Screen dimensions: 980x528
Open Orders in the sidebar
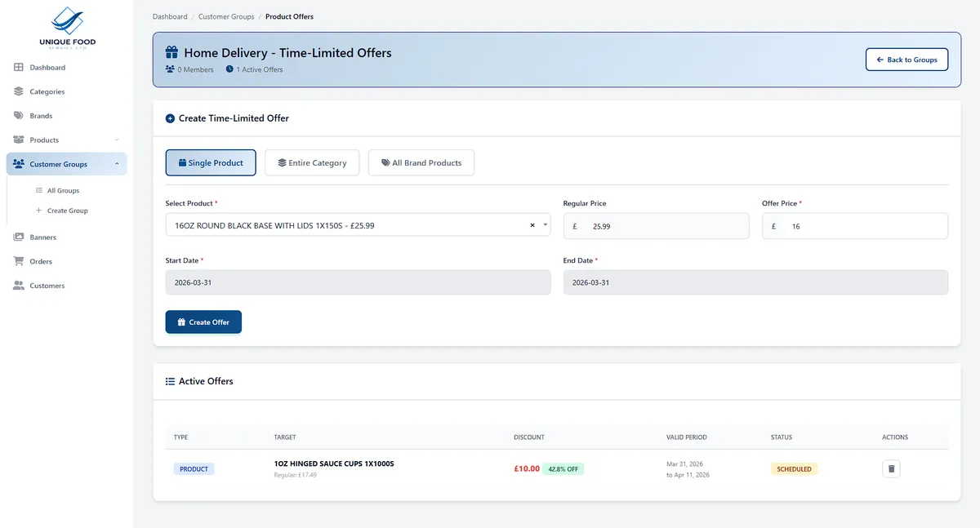67,261
